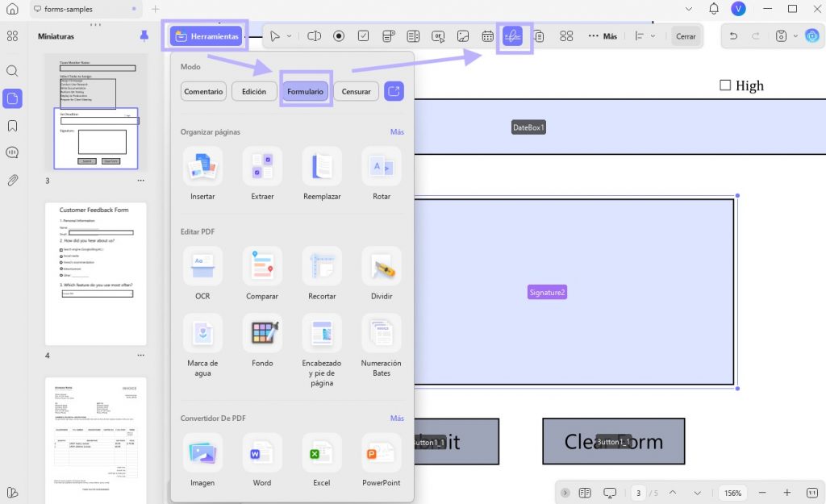This screenshot has height=504, width=826.
Task: Switch to Edición mode
Action: [x=254, y=91]
